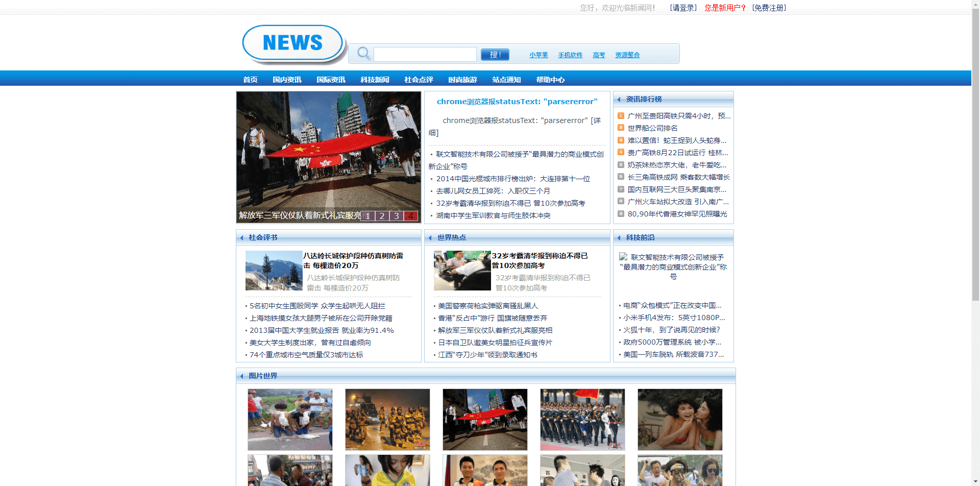
Task: Click rank 3 badge beside 难以置信 headline
Action: pos(621,140)
